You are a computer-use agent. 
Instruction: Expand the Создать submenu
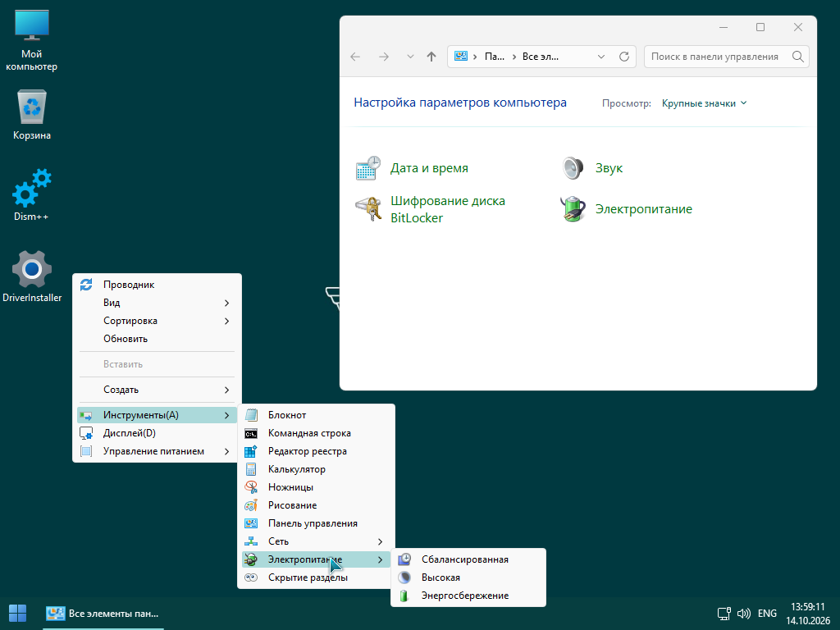point(157,390)
